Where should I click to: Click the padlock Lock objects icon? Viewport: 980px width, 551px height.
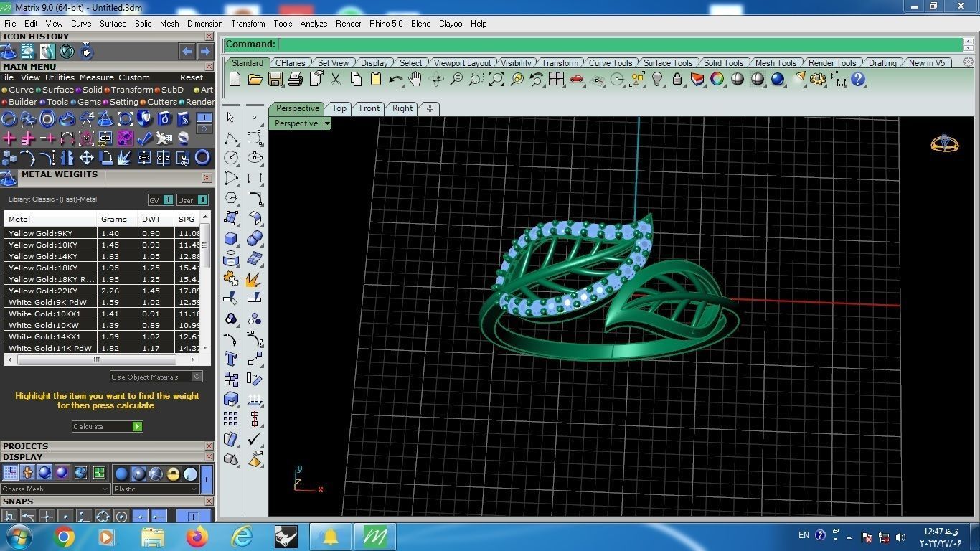tap(677, 80)
